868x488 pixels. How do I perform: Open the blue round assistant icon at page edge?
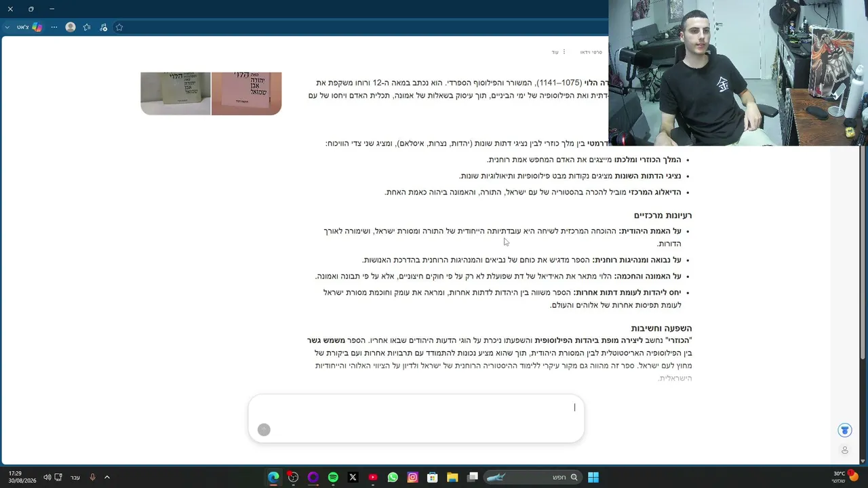(x=844, y=430)
